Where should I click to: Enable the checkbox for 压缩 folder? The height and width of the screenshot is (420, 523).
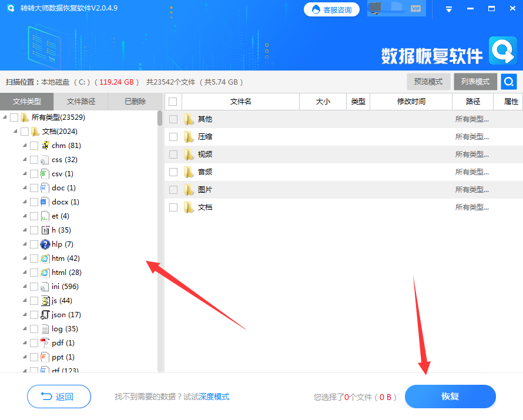coord(173,136)
